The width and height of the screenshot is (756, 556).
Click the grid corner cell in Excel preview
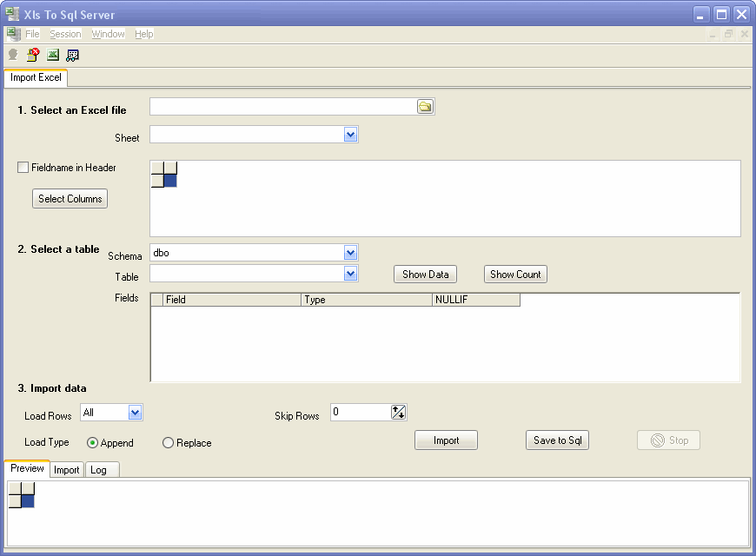[157, 168]
